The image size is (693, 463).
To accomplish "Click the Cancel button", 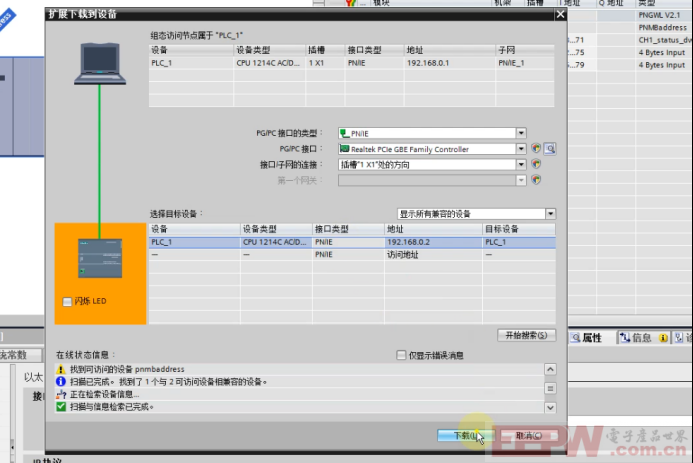I will (529, 436).
